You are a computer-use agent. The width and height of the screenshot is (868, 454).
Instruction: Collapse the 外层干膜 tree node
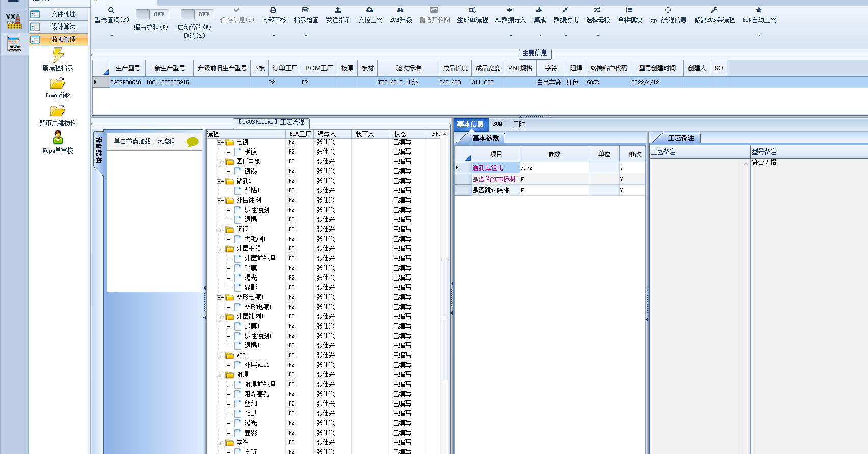coord(219,249)
